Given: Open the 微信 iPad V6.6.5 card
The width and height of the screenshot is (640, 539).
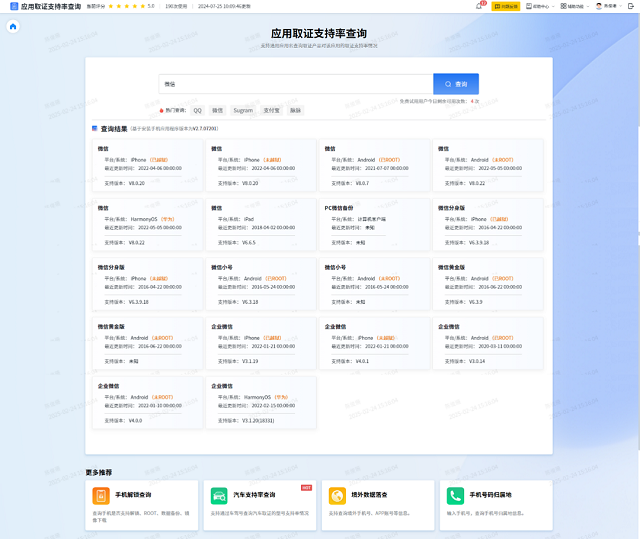Looking at the screenshot, I should pos(261,224).
